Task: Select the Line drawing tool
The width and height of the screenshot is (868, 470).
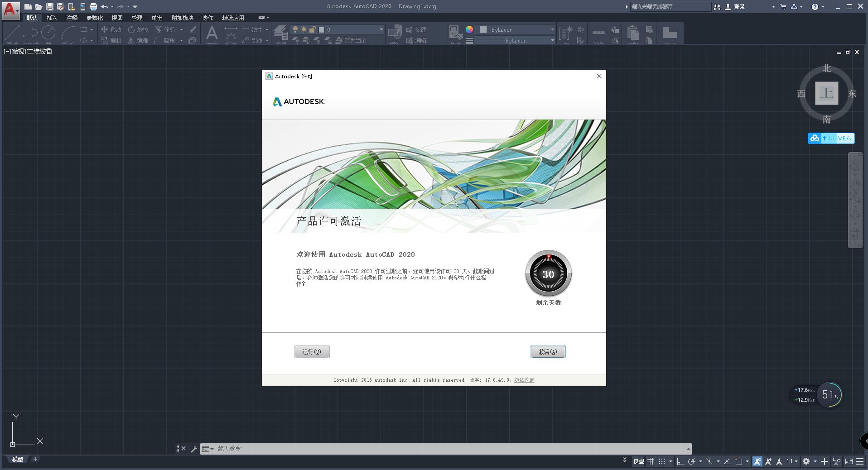Action: point(12,33)
